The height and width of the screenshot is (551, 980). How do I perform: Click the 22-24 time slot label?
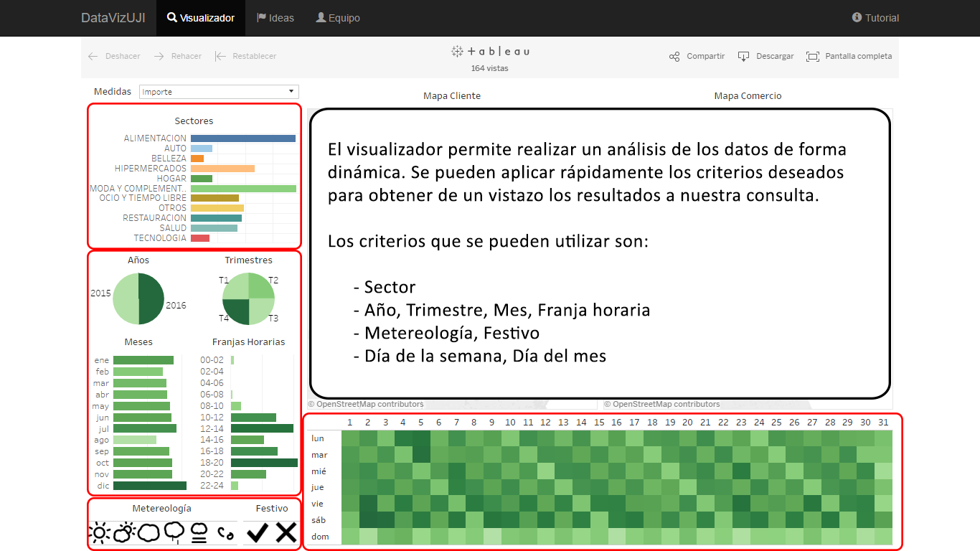point(212,486)
